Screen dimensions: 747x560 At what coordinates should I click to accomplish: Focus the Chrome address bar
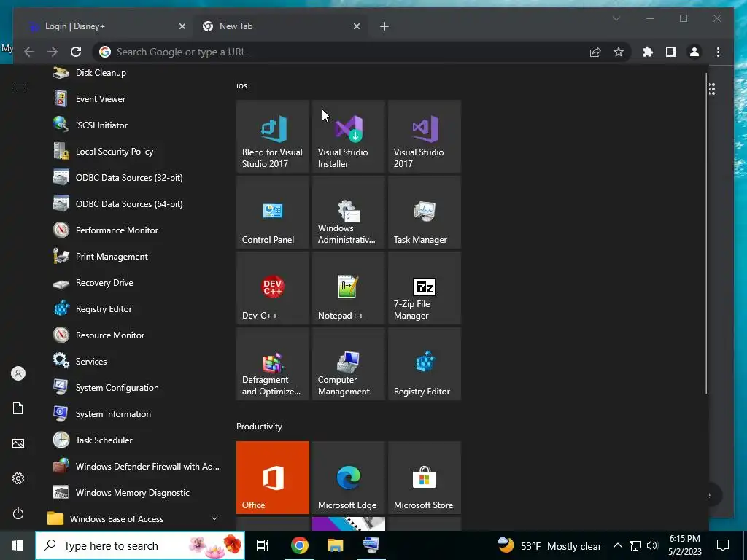click(343, 52)
